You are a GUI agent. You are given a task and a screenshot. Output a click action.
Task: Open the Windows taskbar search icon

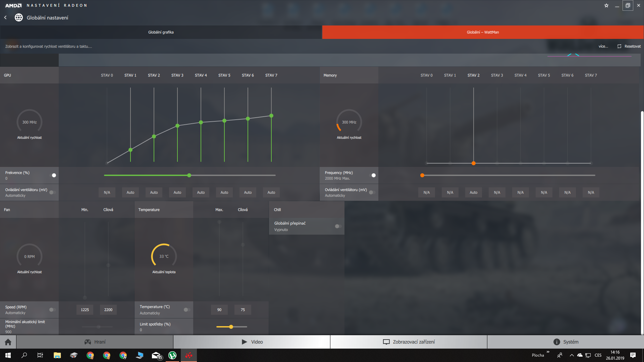[x=24, y=355]
